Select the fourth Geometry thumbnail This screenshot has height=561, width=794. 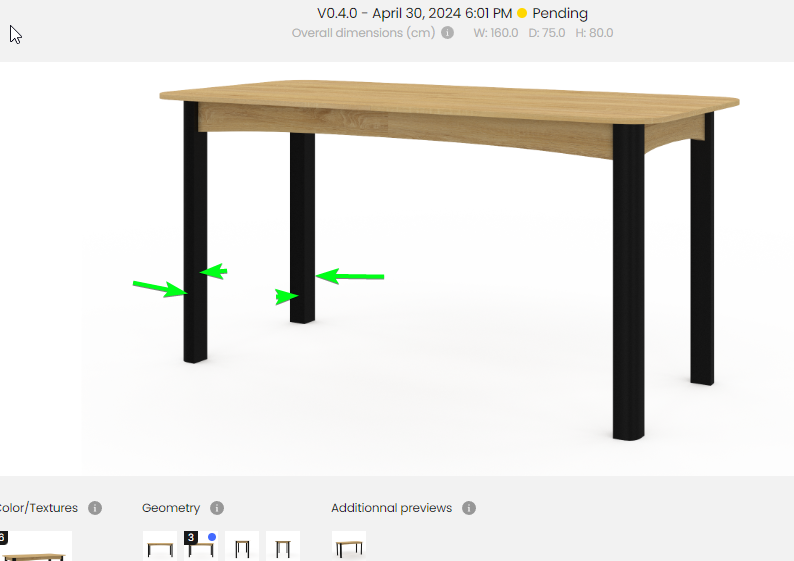(283, 546)
